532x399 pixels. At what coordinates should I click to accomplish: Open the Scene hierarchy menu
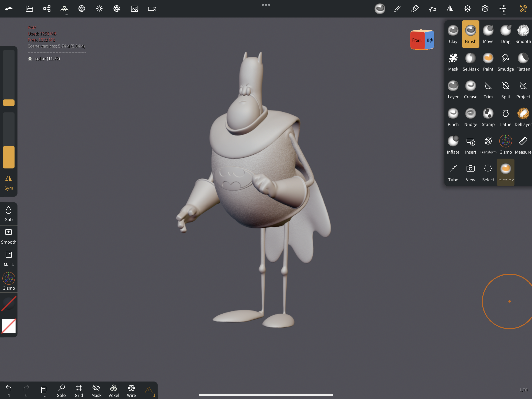tap(47, 9)
